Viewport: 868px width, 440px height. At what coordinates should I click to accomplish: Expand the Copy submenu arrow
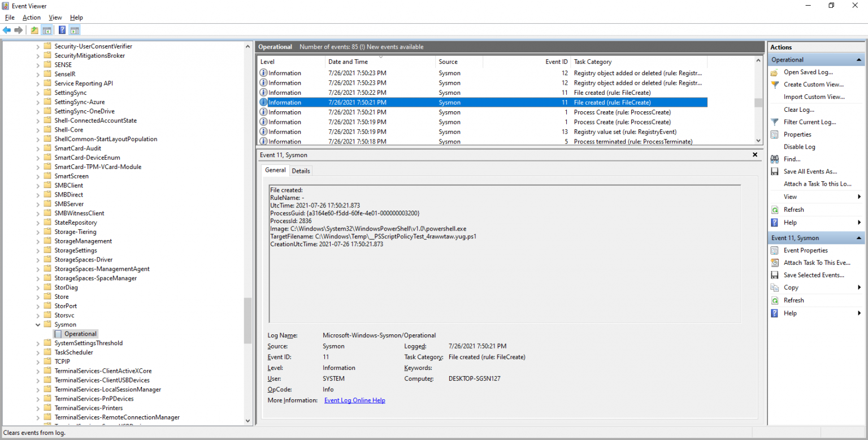point(859,287)
